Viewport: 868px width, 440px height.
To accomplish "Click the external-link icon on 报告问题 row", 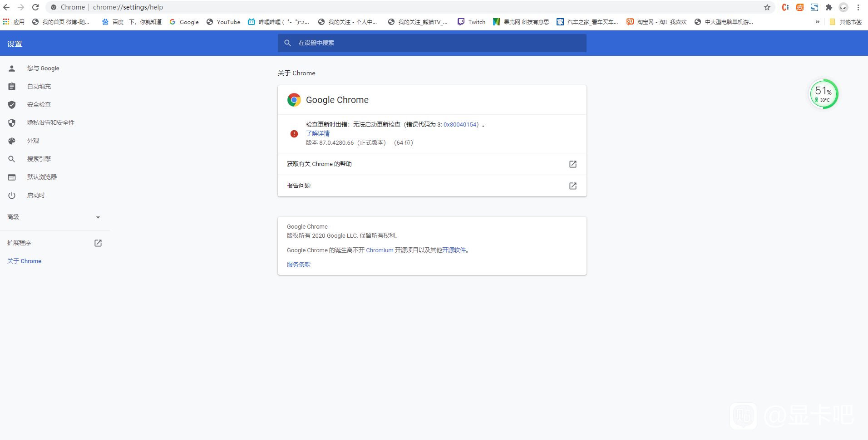I will click(x=573, y=186).
